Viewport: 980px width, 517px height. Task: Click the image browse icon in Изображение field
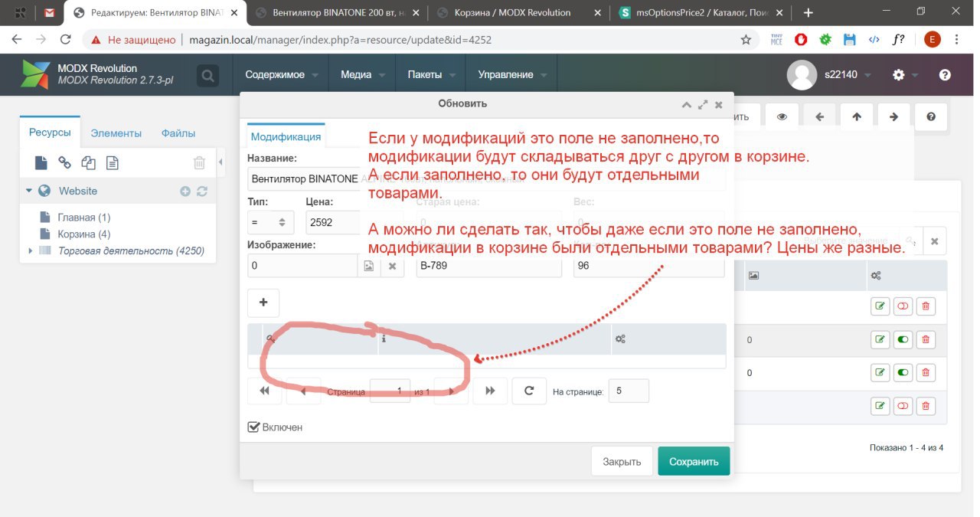(368, 266)
